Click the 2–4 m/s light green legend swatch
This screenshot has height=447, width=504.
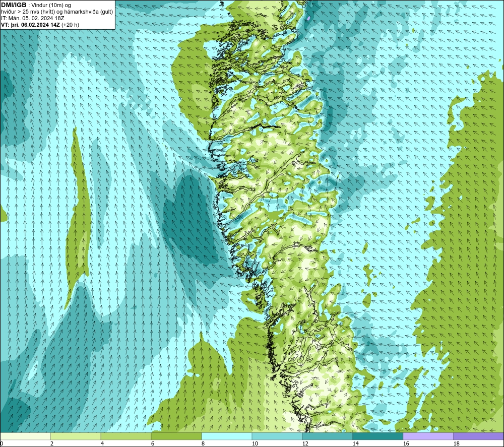pyautogui.click(x=76, y=436)
